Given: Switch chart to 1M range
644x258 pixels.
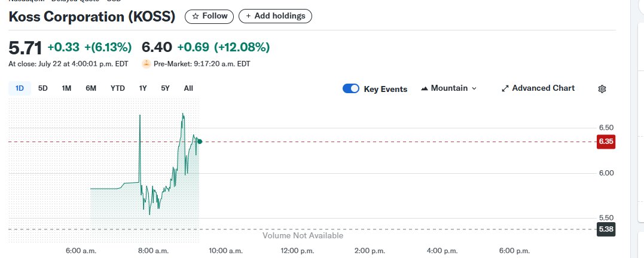Looking at the screenshot, I should [x=66, y=88].
